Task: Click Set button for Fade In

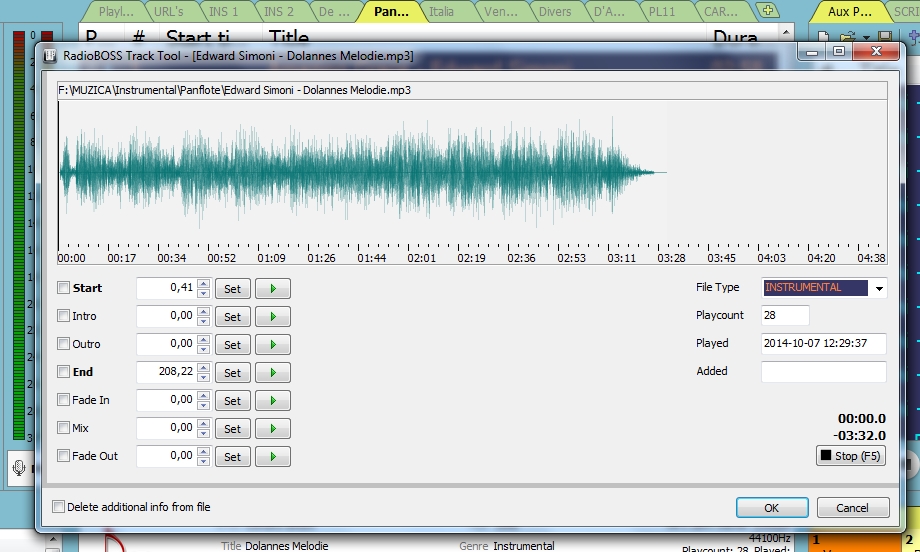Action: [232, 401]
